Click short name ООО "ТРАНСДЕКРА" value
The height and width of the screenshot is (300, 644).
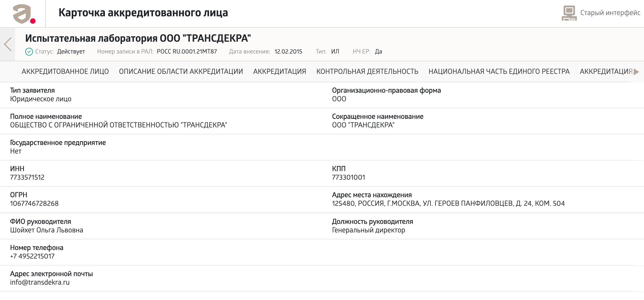363,125
